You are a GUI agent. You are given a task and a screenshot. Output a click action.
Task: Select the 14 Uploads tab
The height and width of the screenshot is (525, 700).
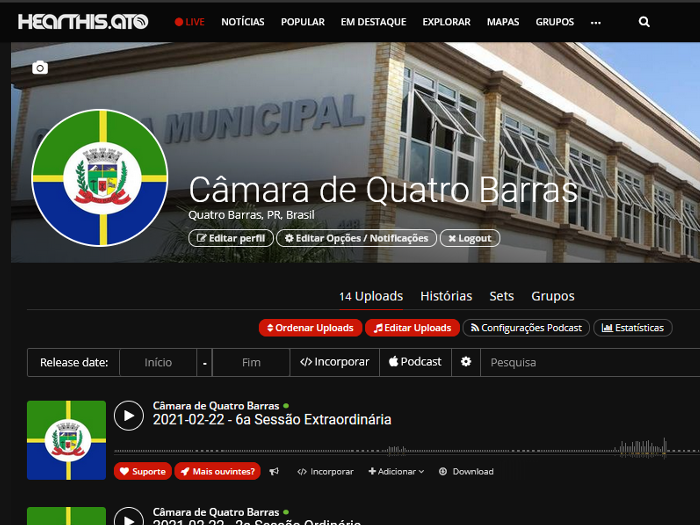(371, 296)
